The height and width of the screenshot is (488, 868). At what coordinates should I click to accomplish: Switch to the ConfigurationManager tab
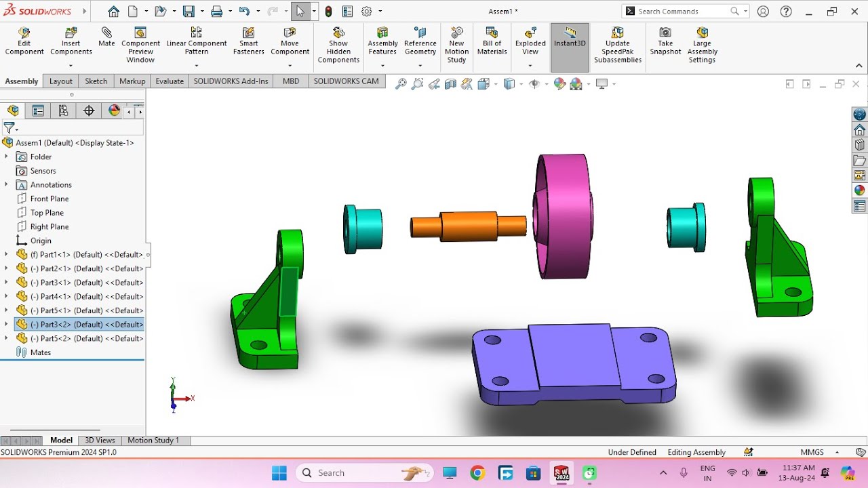click(x=63, y=110)
